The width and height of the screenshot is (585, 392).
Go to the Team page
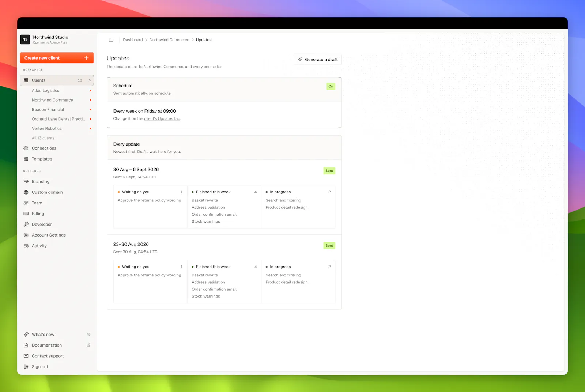pyautogui.click(x=57, y=203)
